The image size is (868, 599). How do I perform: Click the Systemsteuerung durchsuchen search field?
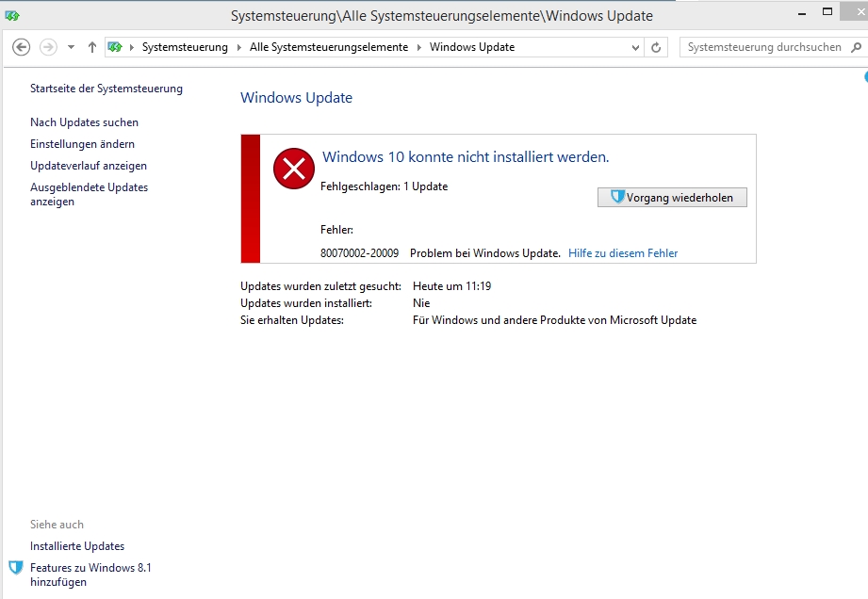pos(764,47)
